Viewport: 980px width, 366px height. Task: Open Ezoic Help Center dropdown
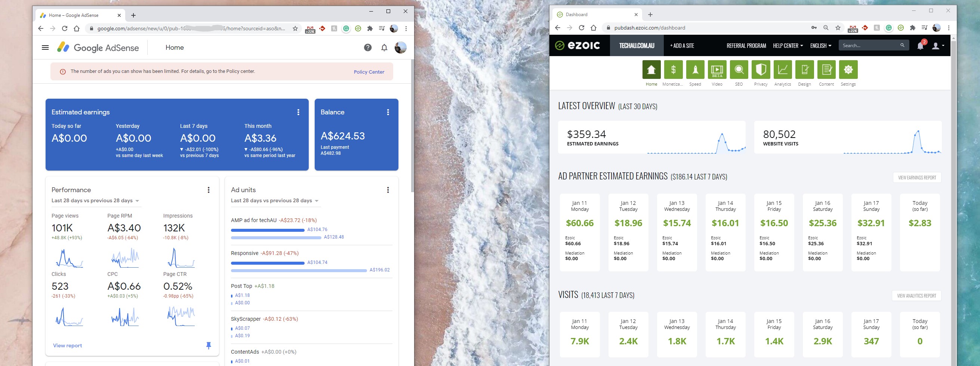click(x=788, y=46)
